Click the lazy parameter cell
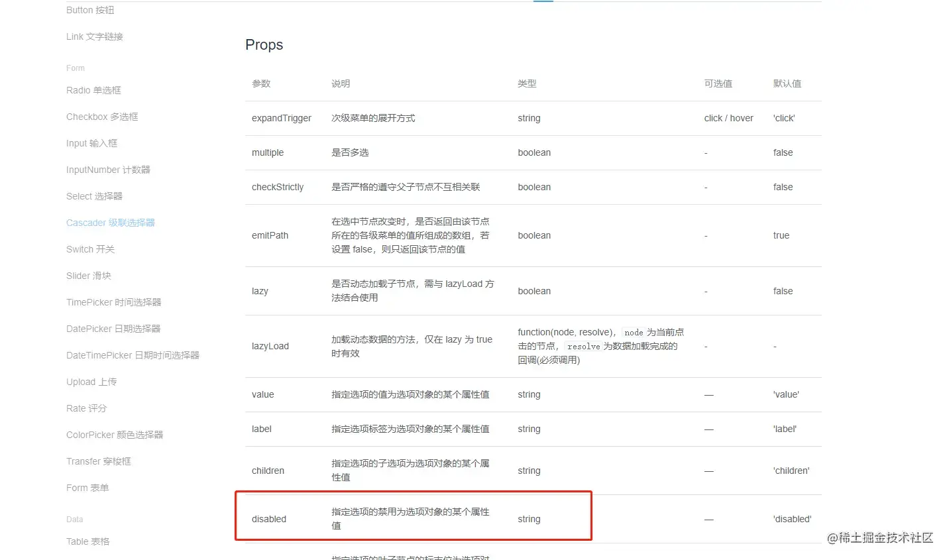 coord(260,291)
